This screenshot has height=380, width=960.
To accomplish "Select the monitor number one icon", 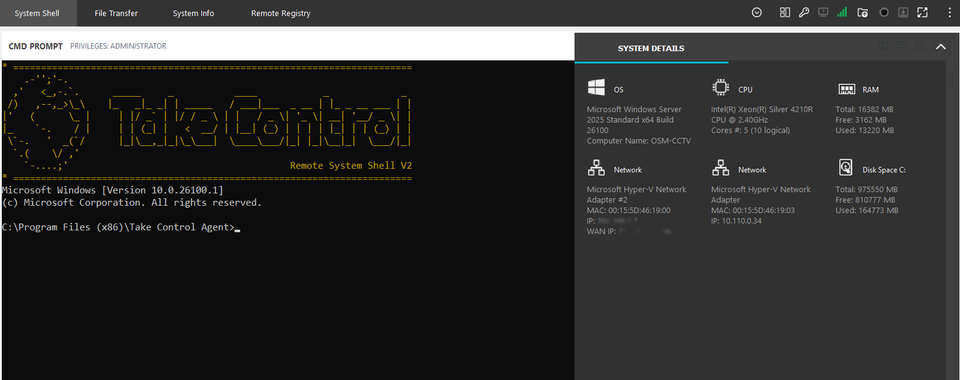I will click(x=823, y=12).
